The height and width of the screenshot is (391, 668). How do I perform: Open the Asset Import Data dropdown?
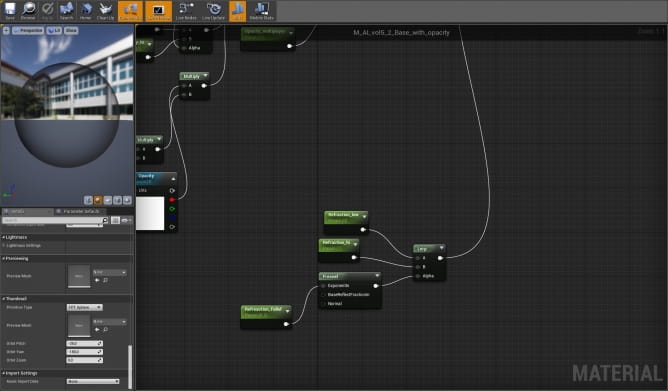[93, 381]
